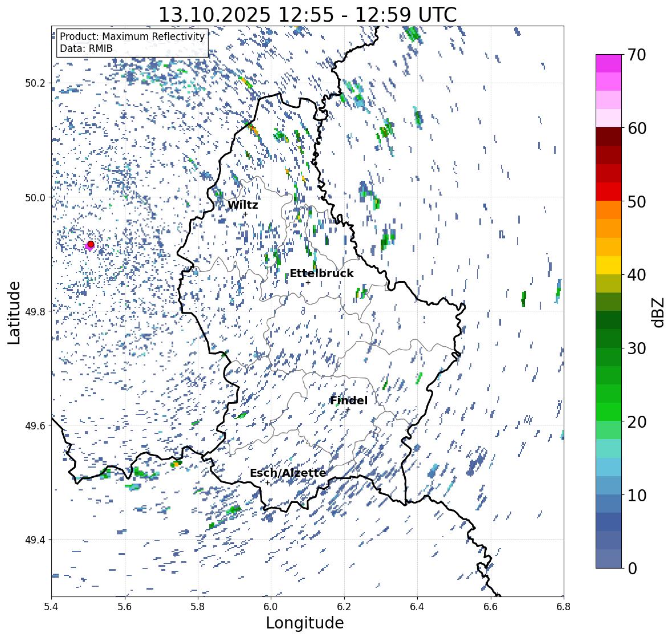Click the bright green band at 20 dBZ
Image resolution: width=672 pixels, height=637 pixels.
[609, 412]
